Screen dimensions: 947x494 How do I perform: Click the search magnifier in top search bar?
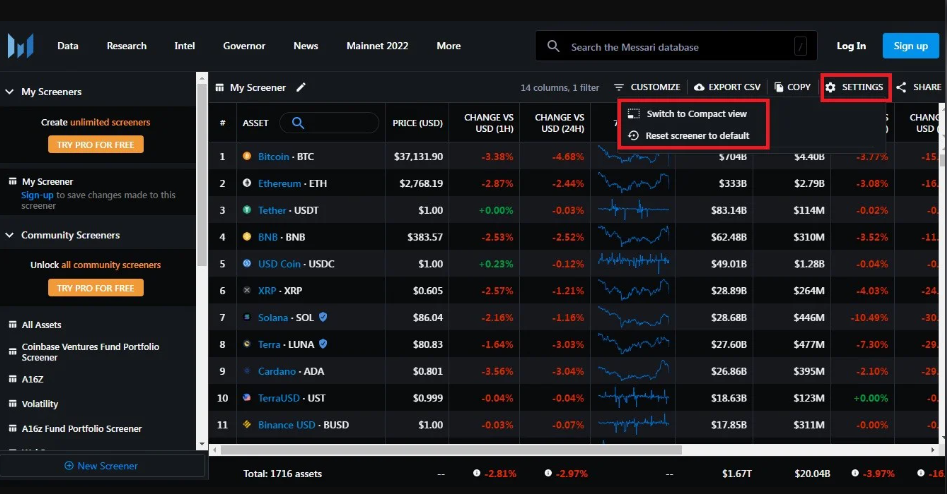553,46
